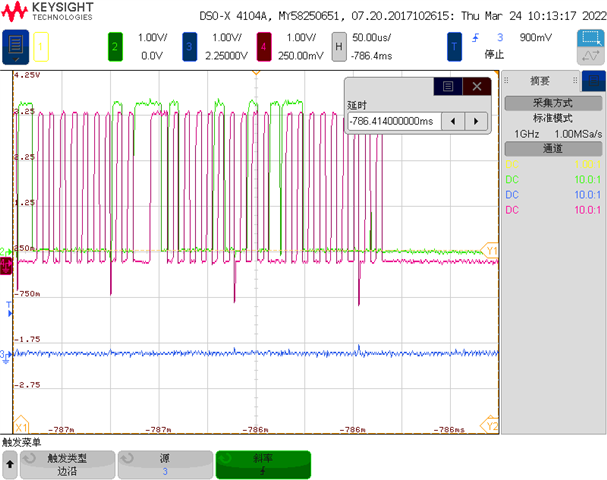Click the trigger time reference triangle

point(256,72)
